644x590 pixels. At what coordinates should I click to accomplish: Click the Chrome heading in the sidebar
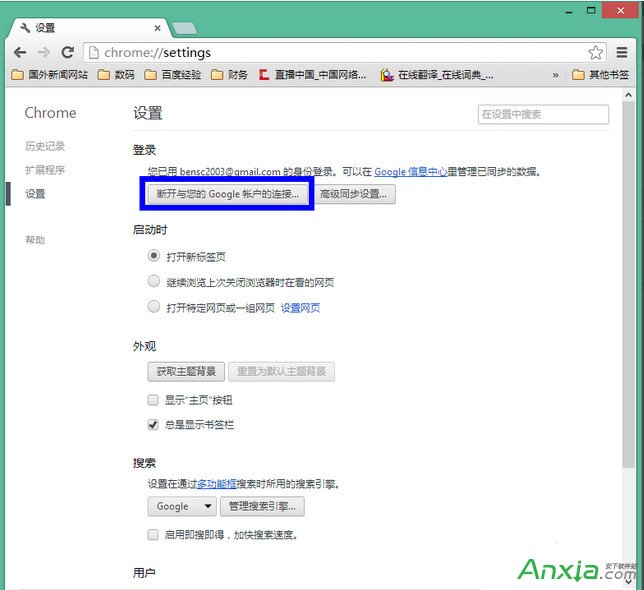tap(50, 113)
